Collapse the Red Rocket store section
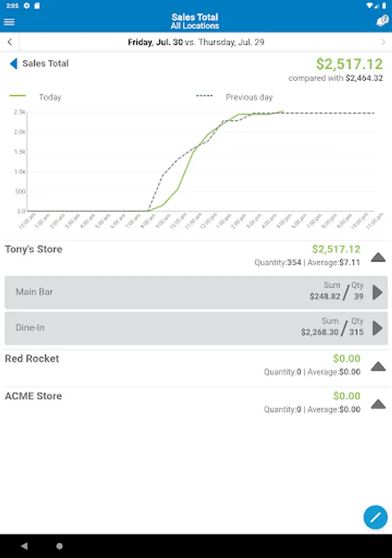Viewport: 392px width, 558px height. (378, 366)
